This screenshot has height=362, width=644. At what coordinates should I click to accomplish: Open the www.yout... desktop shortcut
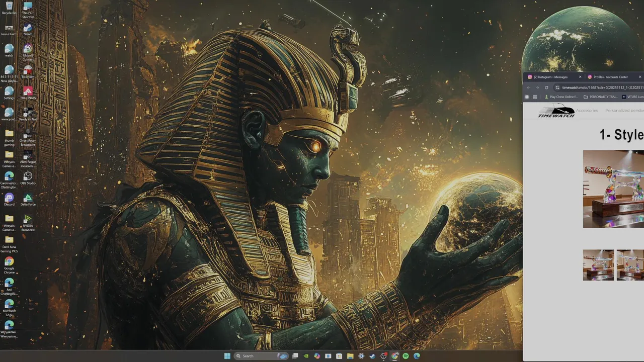click(9, 114)
